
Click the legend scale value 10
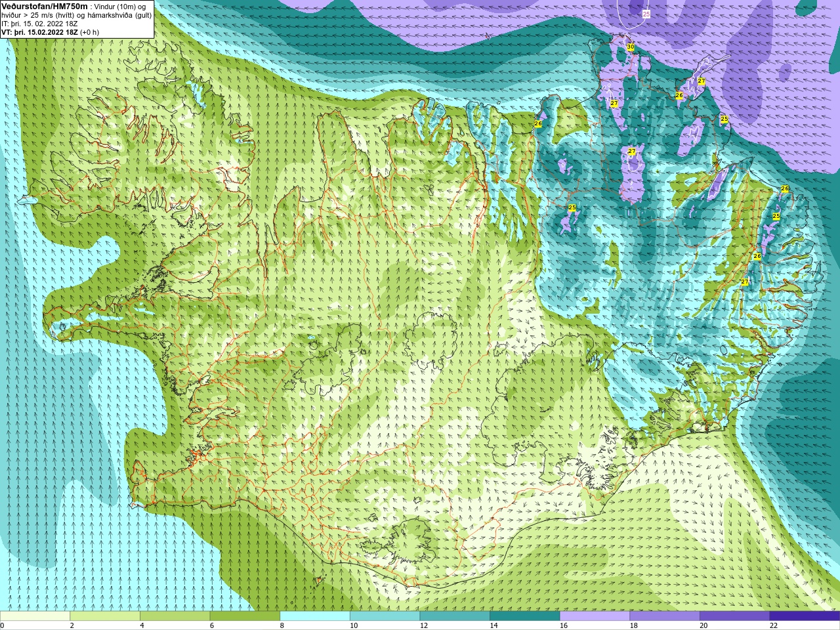tap(354, 626)
